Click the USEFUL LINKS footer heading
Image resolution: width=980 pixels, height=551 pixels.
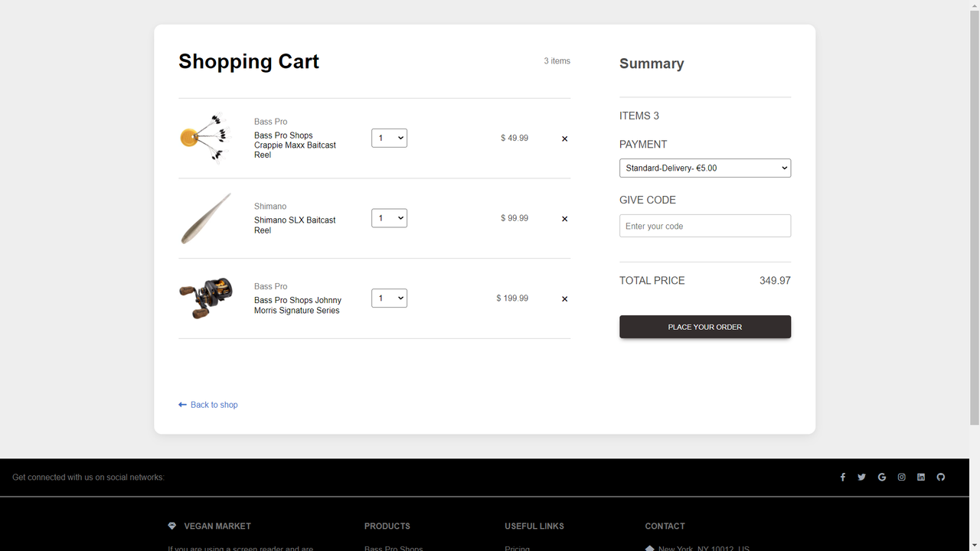click(534, 527)
